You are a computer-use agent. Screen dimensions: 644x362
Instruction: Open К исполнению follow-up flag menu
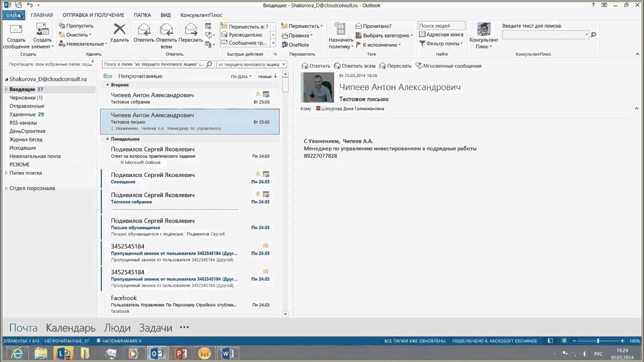pos(378,45)
